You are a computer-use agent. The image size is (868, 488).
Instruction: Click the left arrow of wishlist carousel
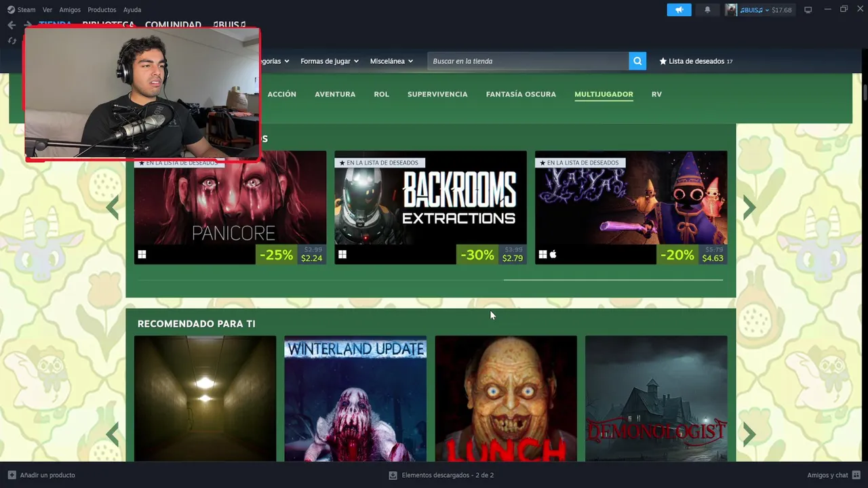point(113,208)
